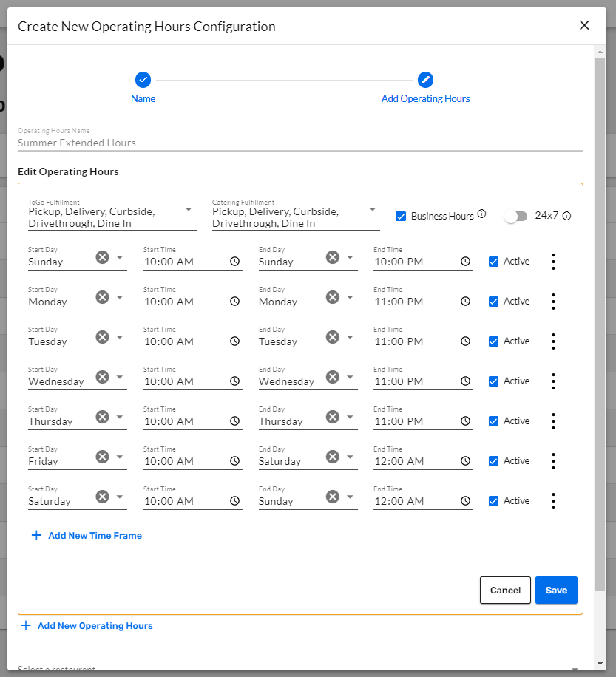
Task: Uncheck Active for the Friday row
Action: [493, 461]
